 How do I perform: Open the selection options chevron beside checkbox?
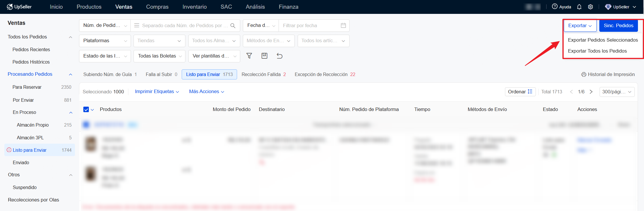click(92, 110)
